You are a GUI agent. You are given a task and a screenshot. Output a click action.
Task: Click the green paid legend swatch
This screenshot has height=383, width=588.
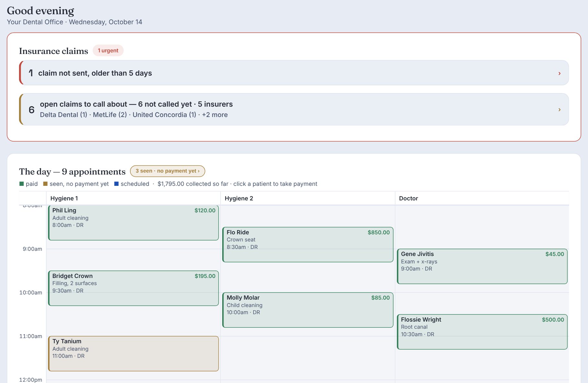coord(22,184)
